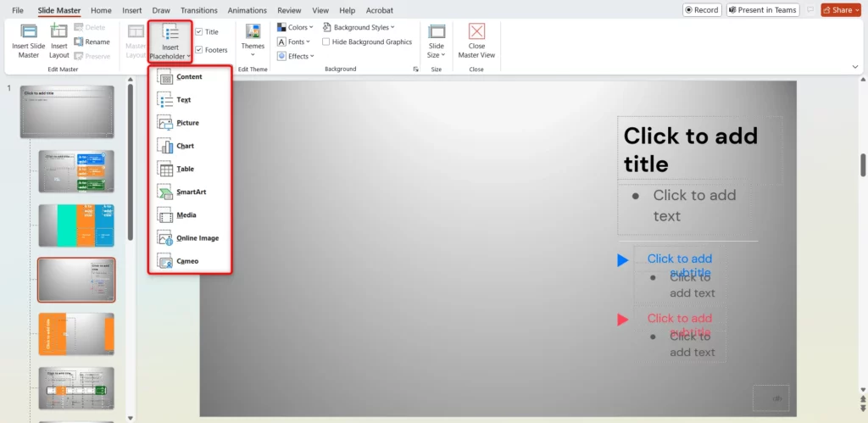The width and height of the screenshot is (868, 423).
Task: Click the red 'Click to add subtitle' placeholder
Action: click(x=679, y=319)
